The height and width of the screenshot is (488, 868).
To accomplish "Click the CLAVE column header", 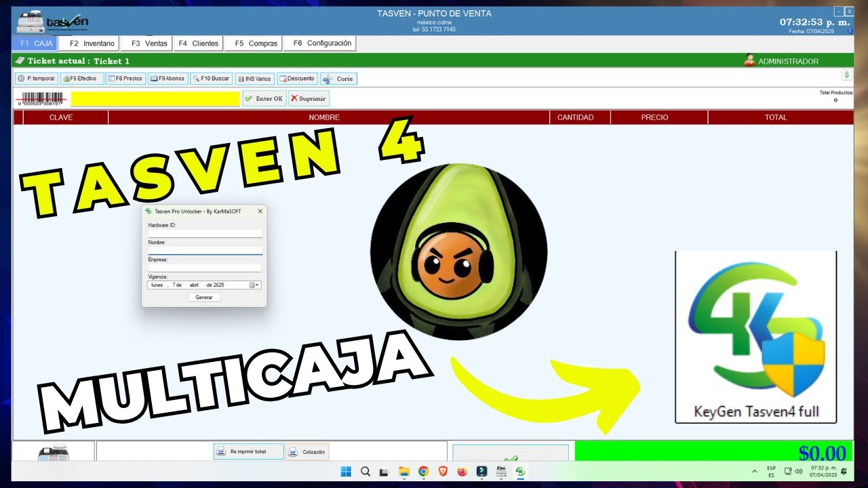I will click(x=61, y=117).
